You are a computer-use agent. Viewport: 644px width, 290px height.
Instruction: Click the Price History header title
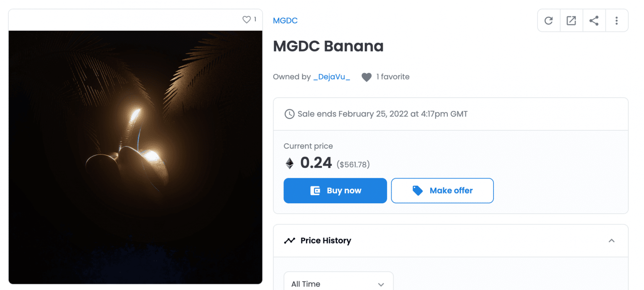point(326,241)
